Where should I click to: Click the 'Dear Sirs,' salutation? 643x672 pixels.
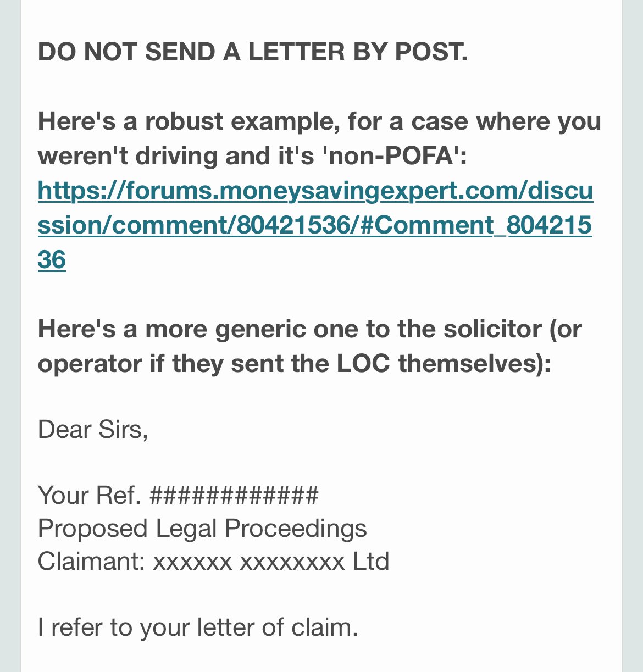[x=93, y=430]
